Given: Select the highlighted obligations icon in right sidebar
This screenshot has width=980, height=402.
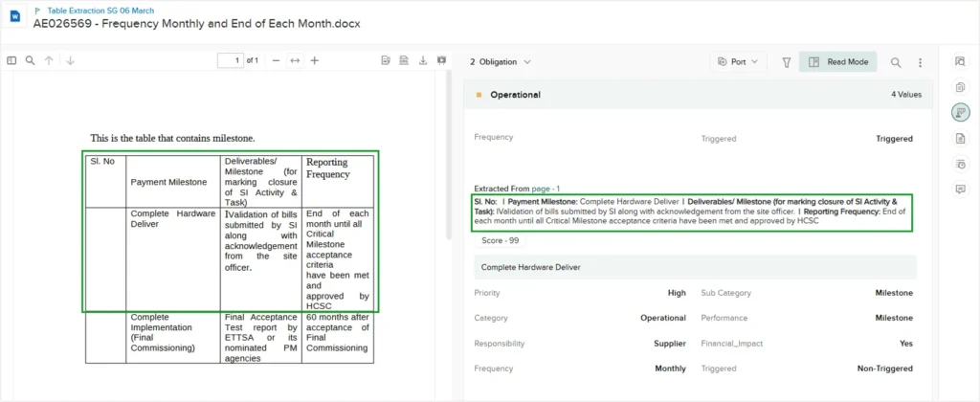Looking at the screenshot, I should pyautogui.click(x=960, y=113).
